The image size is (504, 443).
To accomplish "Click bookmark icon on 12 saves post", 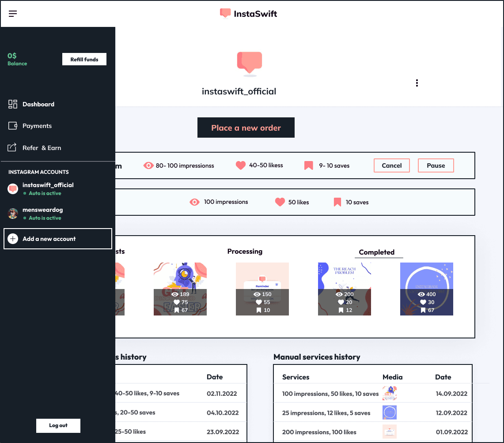I will click(341, 310).
